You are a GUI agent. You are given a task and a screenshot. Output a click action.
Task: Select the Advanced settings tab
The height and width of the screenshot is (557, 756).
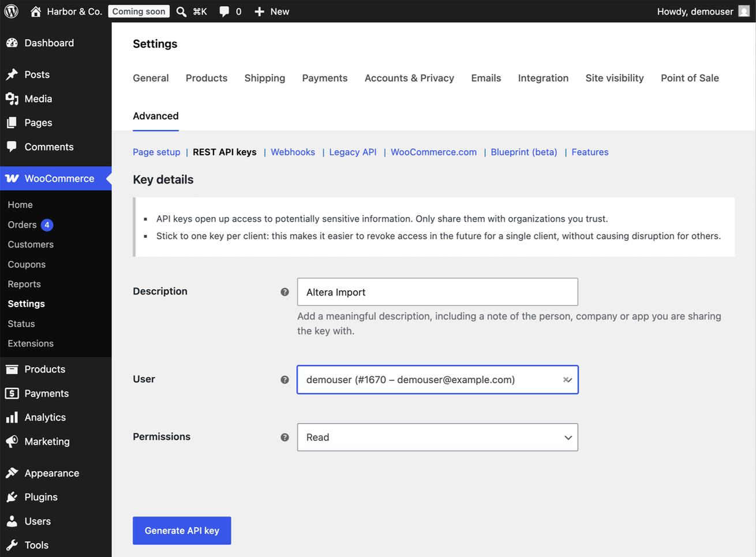click(156, 116)
